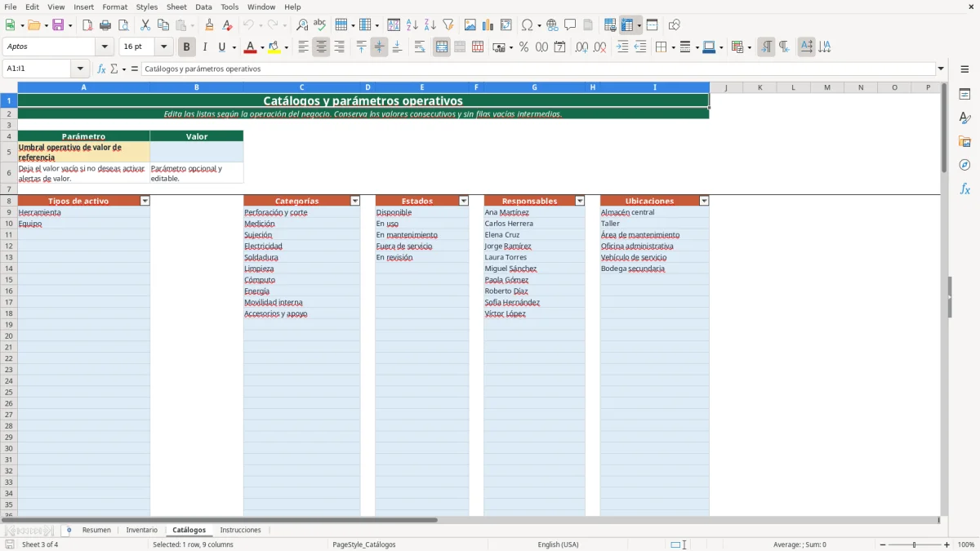The image size is (980, 551).
Task: Click the formula input line
Action: pos(538,69)
